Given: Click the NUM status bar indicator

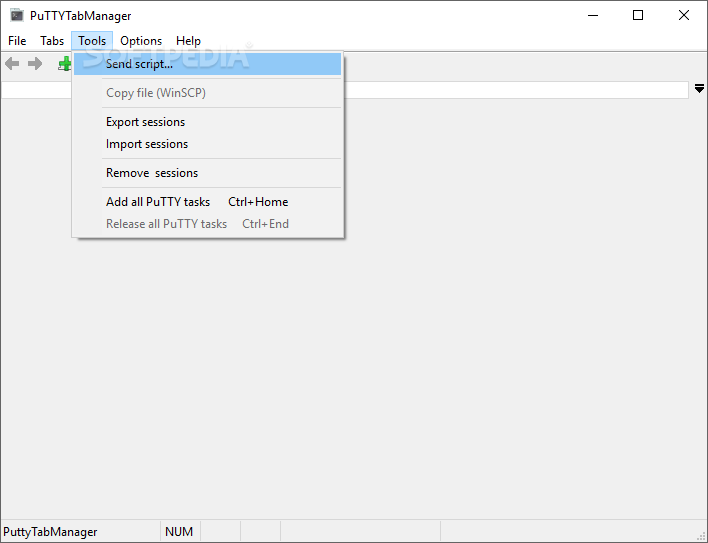Looking at the screenshot, I should [x=179, y=532].
